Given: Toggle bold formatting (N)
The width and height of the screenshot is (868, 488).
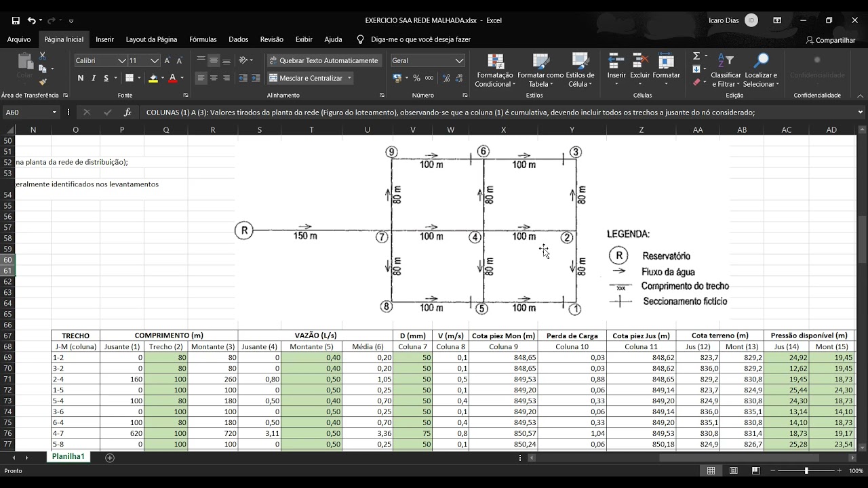Looking at the screenshot, I should coord(81,78).
